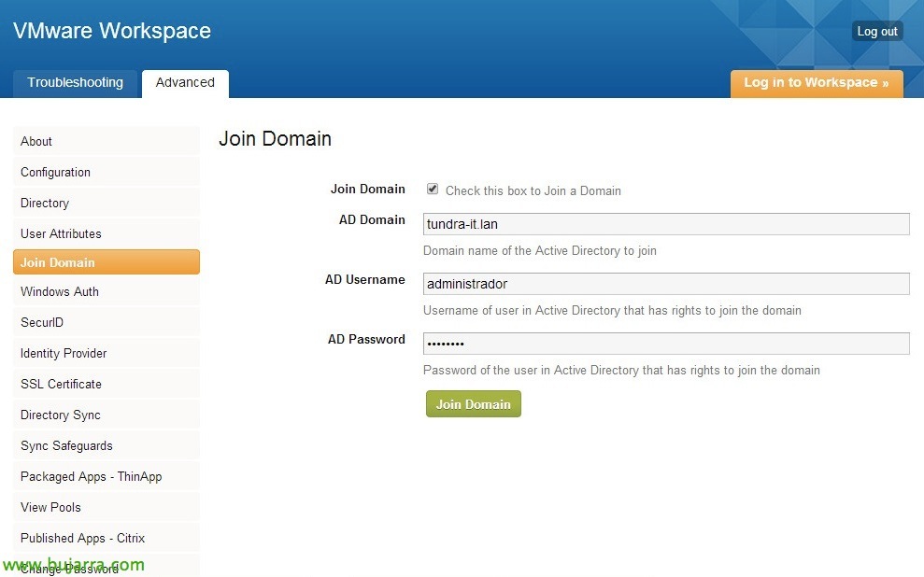Click the AD Username field label
This screenshot has height=577, width=924.
coord(364,280)
